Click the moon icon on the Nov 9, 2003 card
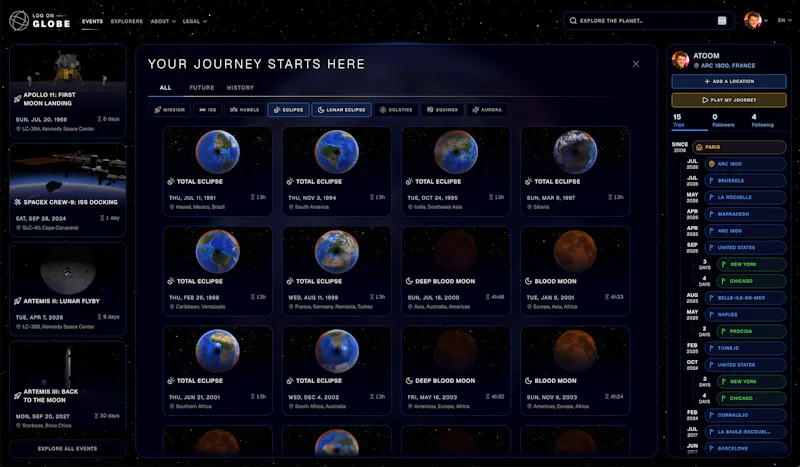The height and width of the screenshot is (467, 800). 529,381
